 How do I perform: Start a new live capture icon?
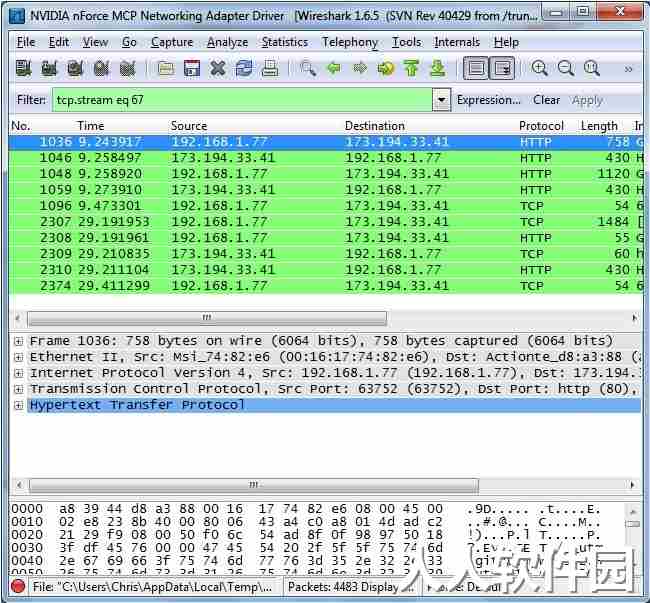point(75,68)
